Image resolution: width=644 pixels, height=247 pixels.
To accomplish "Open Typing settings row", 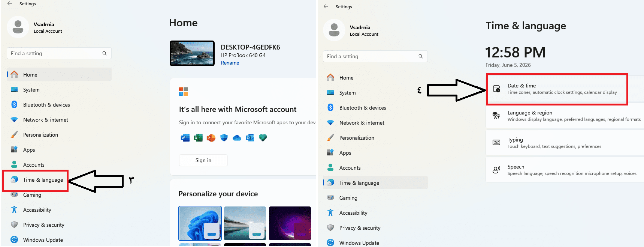I will [565, 143].
